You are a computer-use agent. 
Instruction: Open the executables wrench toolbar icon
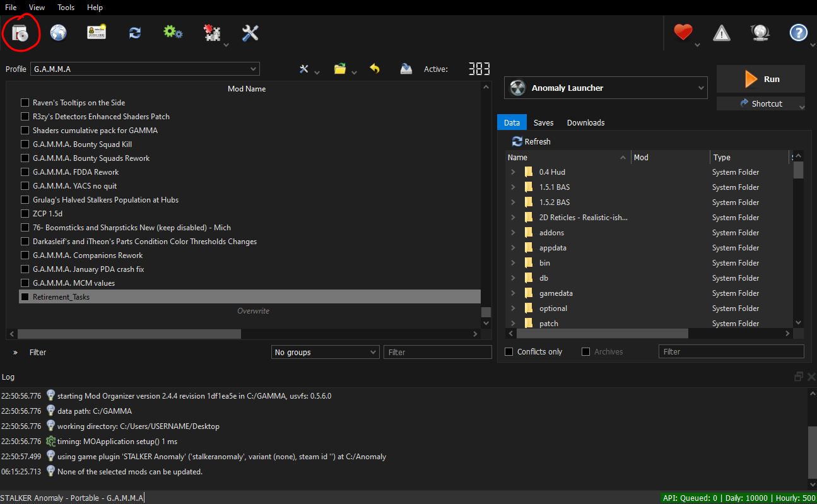250,33
